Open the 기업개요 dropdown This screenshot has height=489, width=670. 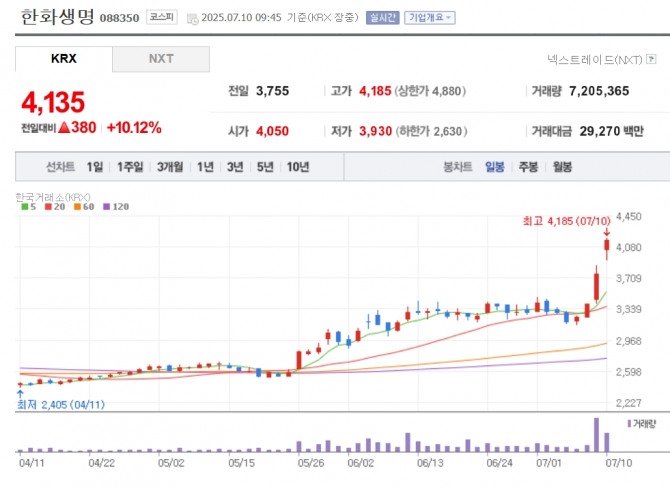point(429,17)
